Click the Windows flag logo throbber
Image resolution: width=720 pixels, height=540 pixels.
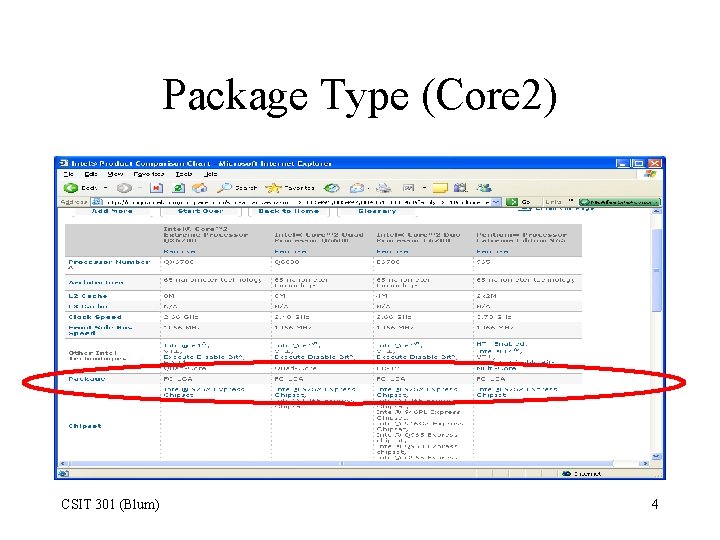click(x=650, y=174)
